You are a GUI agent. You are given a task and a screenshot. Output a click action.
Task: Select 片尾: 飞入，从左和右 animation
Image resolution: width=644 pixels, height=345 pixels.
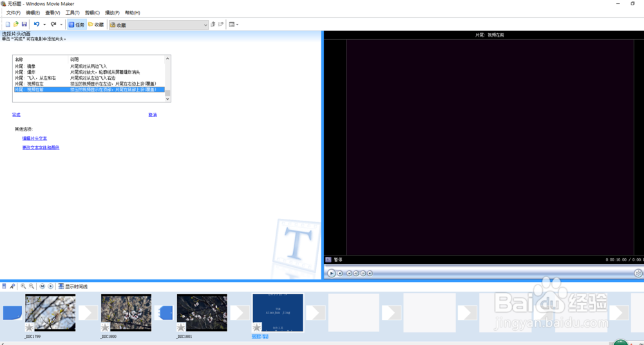tap(89, 78)
